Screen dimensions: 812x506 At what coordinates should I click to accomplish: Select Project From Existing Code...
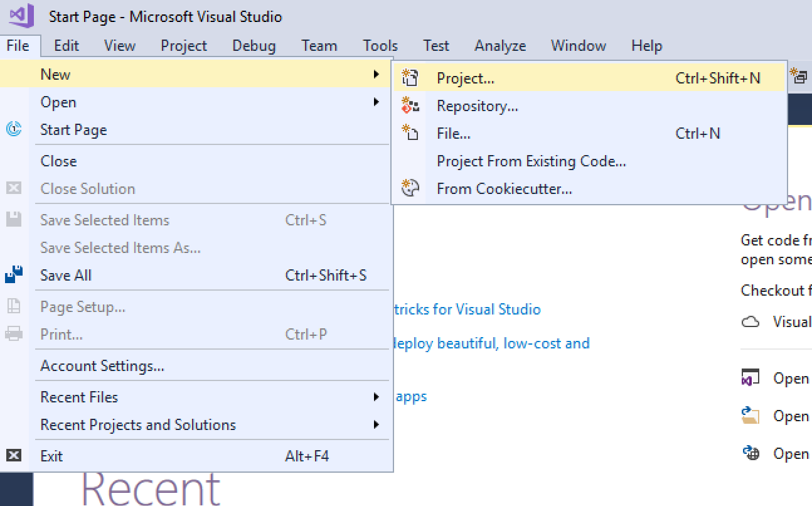[589, 161]
